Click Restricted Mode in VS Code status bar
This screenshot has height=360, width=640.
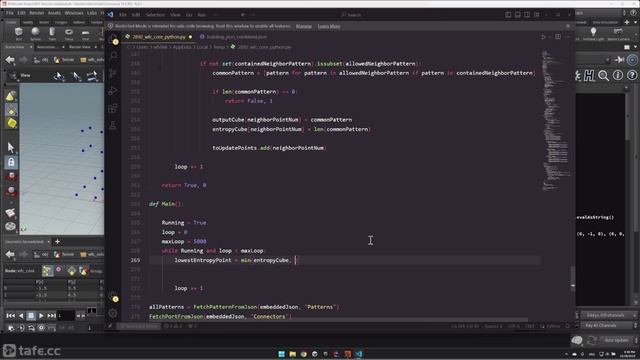[x=138, y=326]
